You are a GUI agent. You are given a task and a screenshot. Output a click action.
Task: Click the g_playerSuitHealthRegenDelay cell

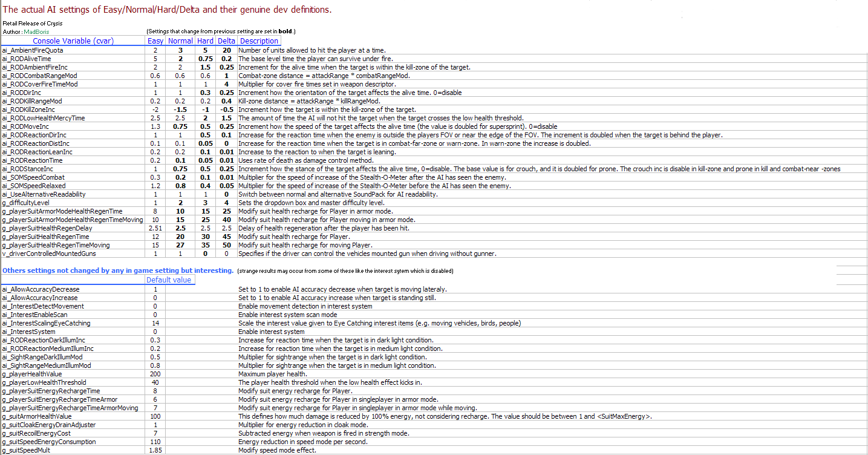point(73,228)
